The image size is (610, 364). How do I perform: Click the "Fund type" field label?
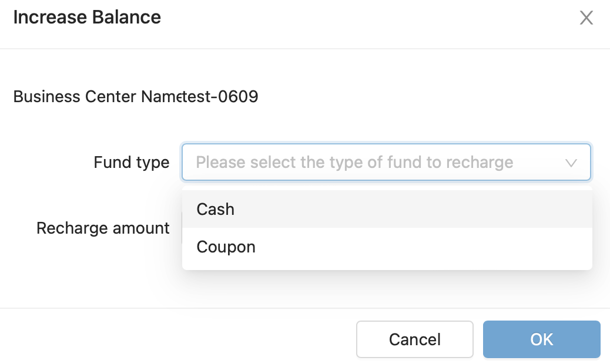(x=131, y=162)
